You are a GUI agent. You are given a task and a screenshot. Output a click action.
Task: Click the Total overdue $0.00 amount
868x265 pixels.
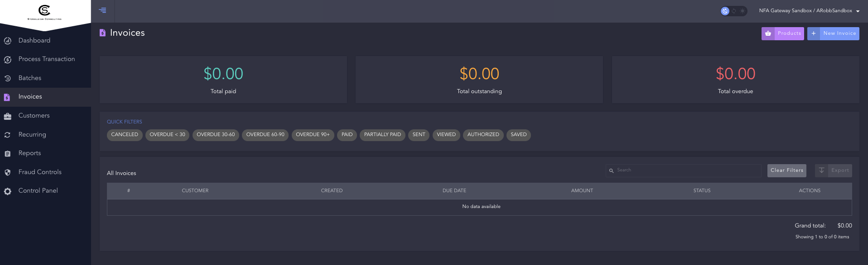(735, 74)
